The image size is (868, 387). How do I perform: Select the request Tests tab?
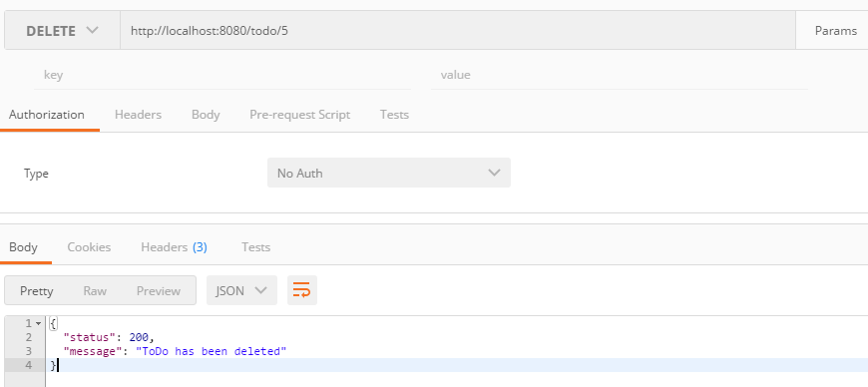pyautogui.click(x=394, y=115)
